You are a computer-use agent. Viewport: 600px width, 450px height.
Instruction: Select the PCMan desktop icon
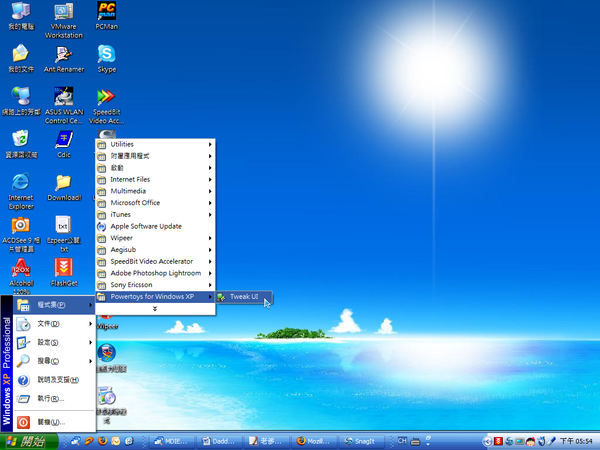(x=106, y=16)
